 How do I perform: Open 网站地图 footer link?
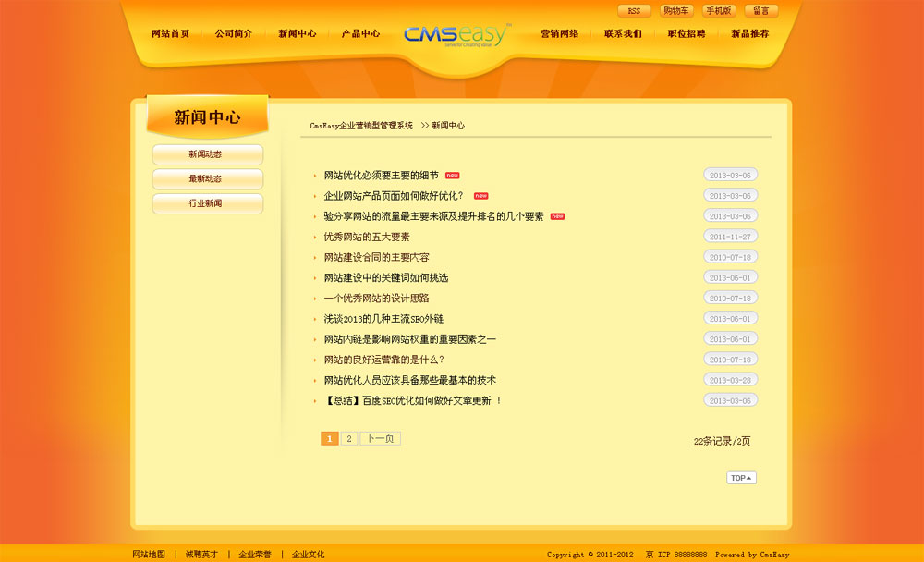[x=149, y=555]
